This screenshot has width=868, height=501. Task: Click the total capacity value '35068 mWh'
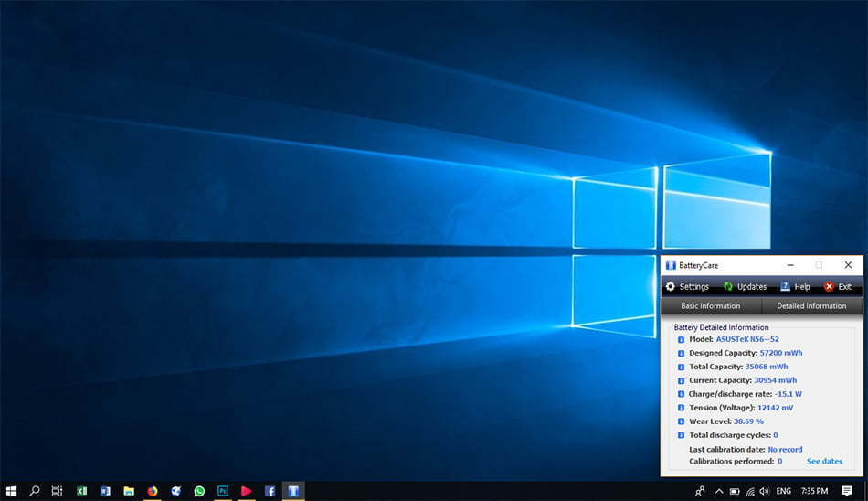(x=767, y=367)
